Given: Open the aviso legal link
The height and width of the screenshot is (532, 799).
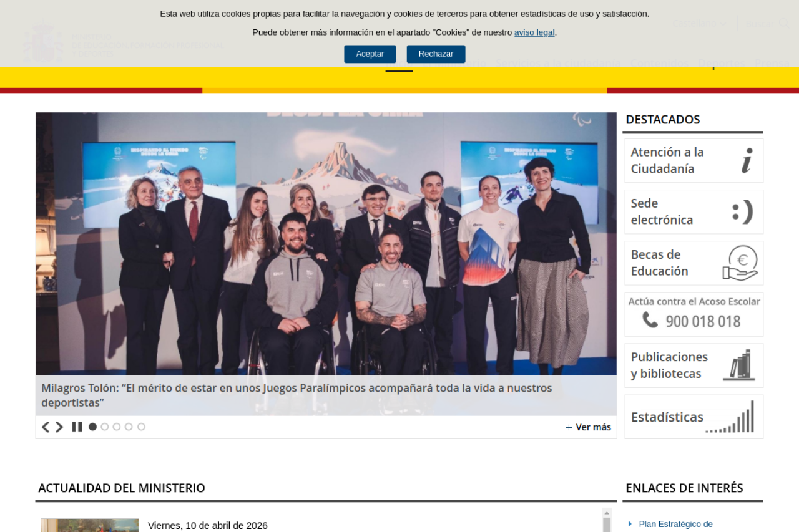Looking at the screenshot, I should [534, 32].
